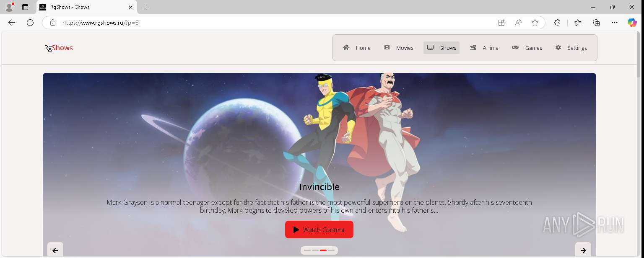Screen dimensions: 644x258
Task: Go to previous carousel slide arrow
Action: (55, 250)
